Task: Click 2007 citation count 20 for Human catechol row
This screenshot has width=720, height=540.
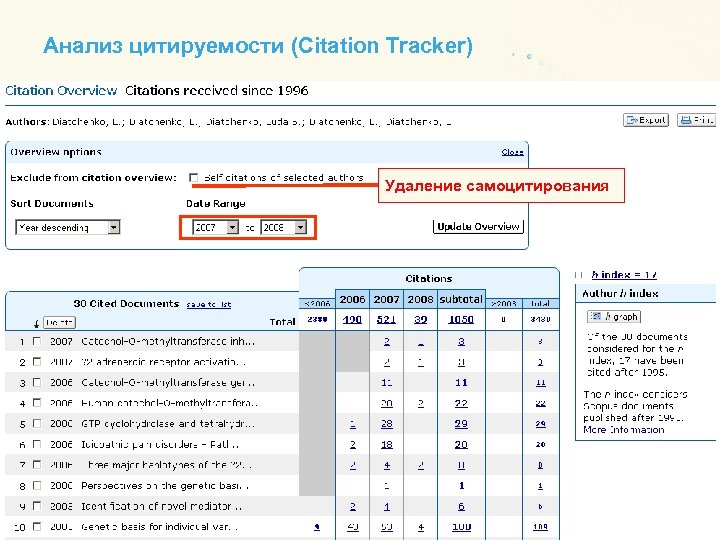Action: pos(387,403)
